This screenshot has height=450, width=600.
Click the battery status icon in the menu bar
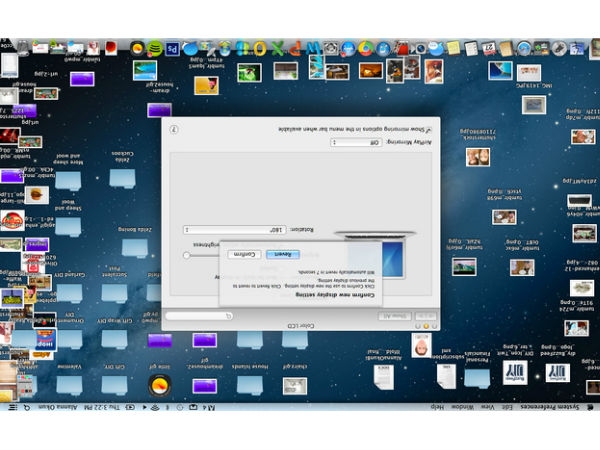pos(130,408)
